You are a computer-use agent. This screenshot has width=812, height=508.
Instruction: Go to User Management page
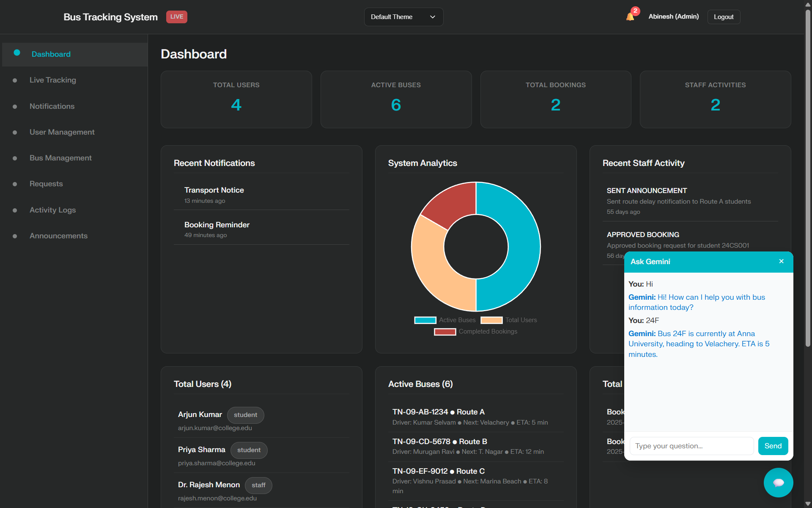click(x=62, y=132)
